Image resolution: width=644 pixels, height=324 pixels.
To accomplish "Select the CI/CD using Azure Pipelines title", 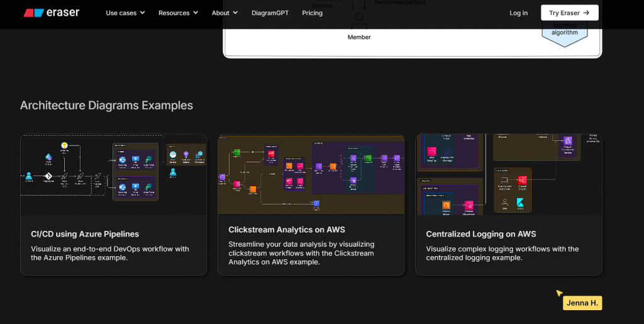I will [x=85, y=234].
